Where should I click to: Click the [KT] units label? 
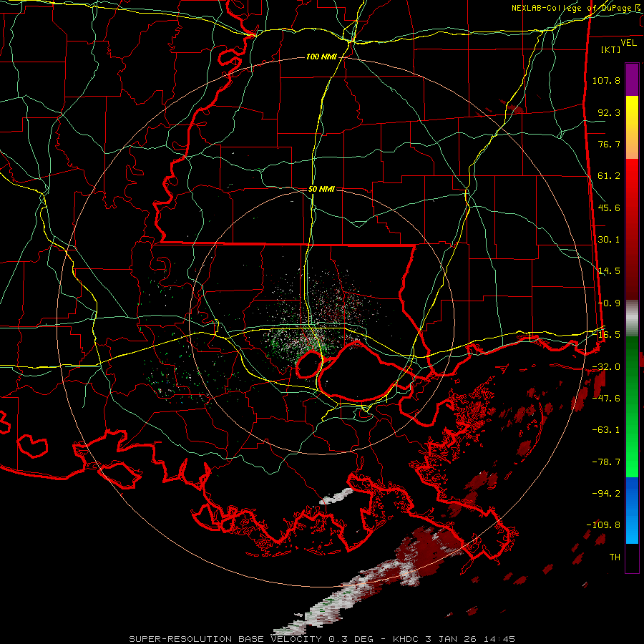tap(611, 50)
